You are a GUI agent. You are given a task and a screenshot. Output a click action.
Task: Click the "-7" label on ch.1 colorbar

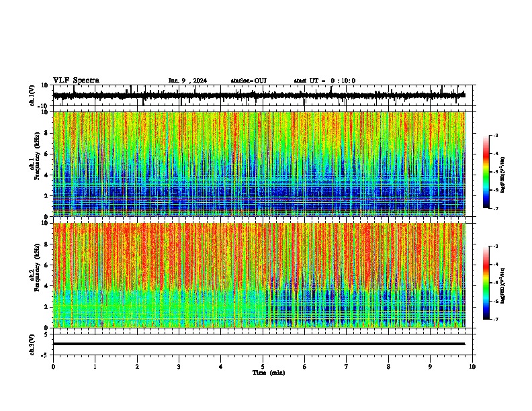click(x=496, y=208)
